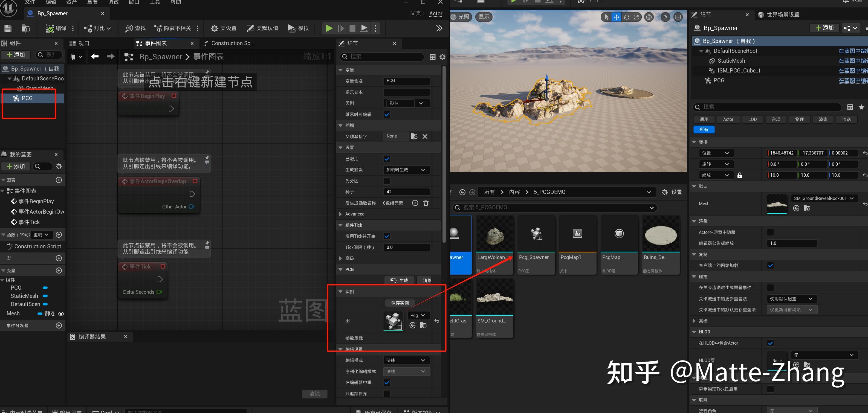868x413 pixels.
Task: Enable the 为分区 (Is Partitioned) checkbox
Action: pos(387,181)
